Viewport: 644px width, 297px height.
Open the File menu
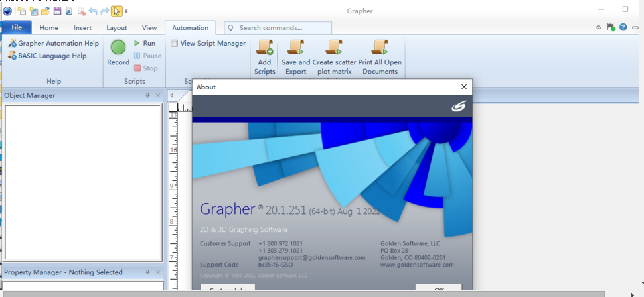(17, 27)
